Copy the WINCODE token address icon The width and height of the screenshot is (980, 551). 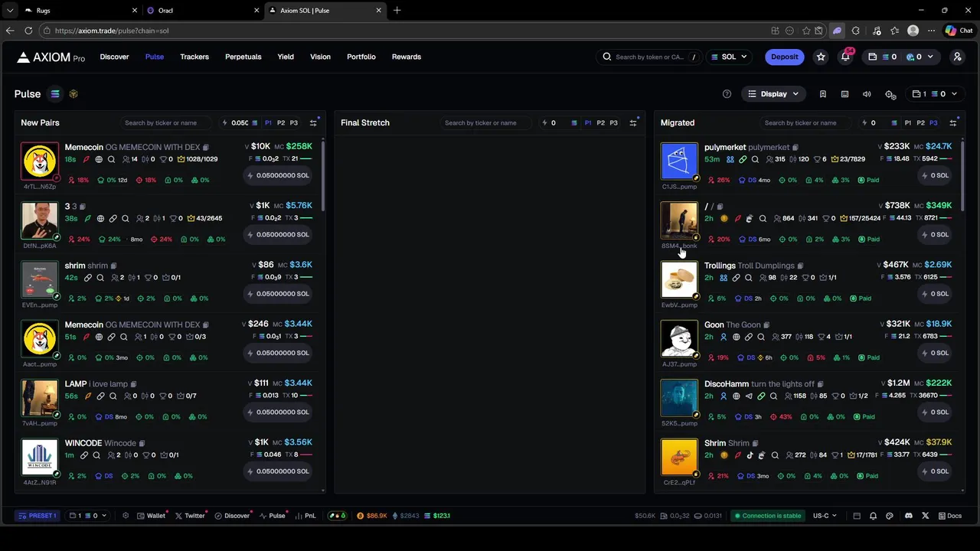coord(142,443)
